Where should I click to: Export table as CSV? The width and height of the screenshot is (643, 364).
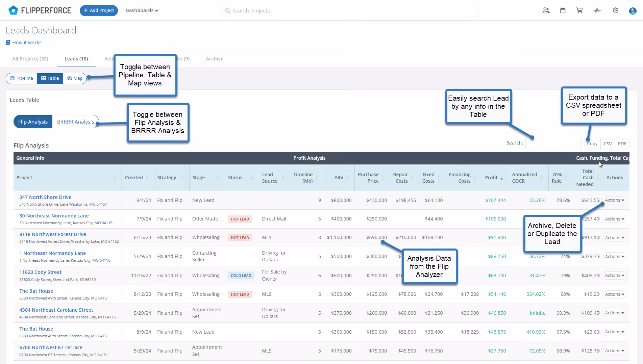pos(608,144)
